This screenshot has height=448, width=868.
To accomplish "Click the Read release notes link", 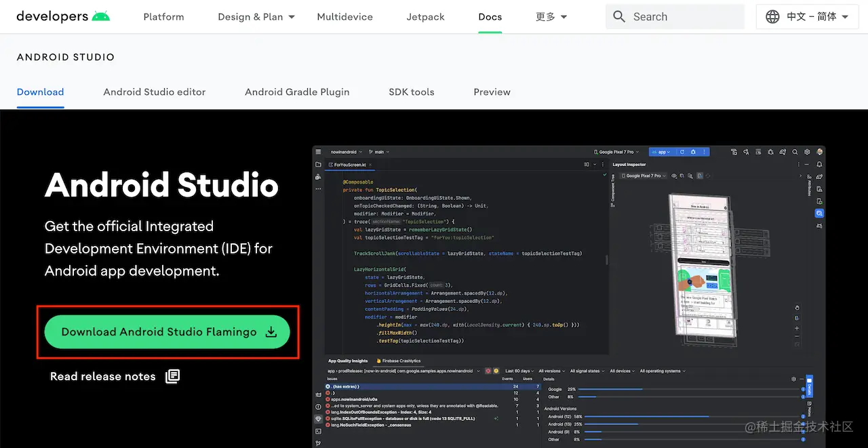I will pyautogui.click(x=103, y=376).
